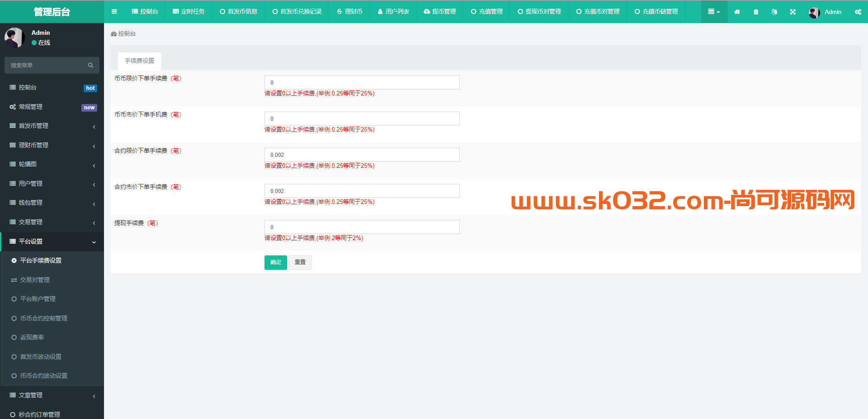Expand 钱包管理 sidebar menu

point(52,203)
